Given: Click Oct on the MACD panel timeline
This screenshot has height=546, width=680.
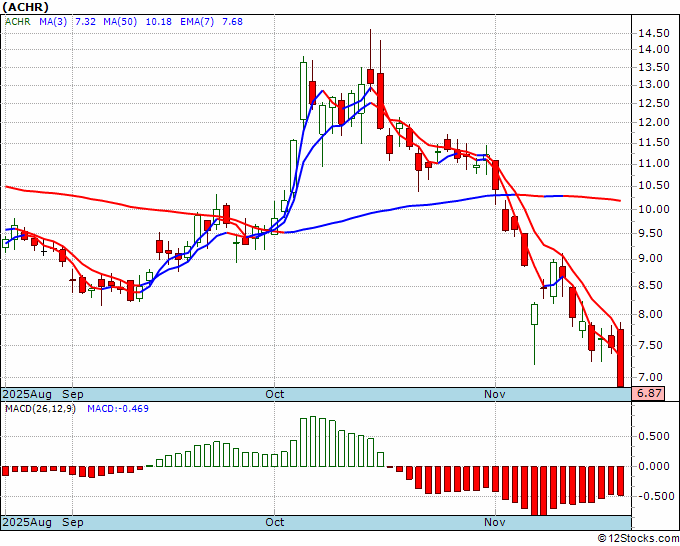Looking at the screenshot, I should (x=275, y=522).
